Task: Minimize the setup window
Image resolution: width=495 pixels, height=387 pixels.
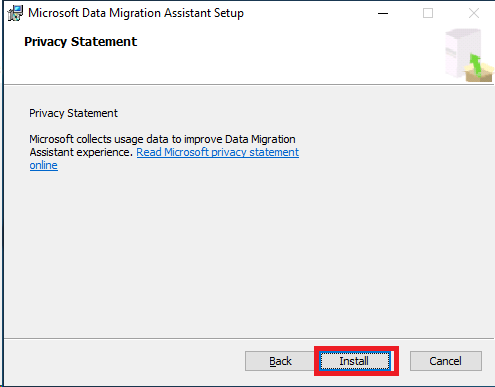Action: (383, 13)
